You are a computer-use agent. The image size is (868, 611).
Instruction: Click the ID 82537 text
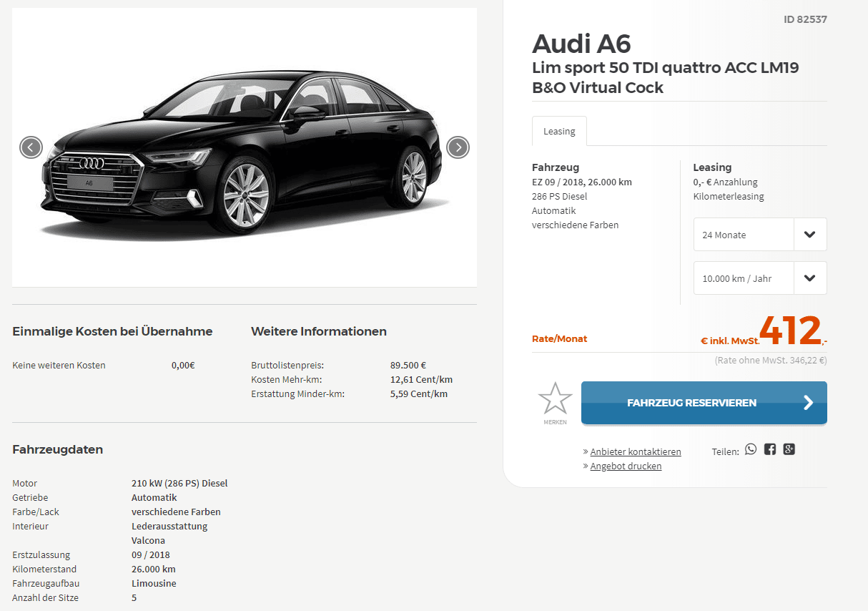pos(805,19)
